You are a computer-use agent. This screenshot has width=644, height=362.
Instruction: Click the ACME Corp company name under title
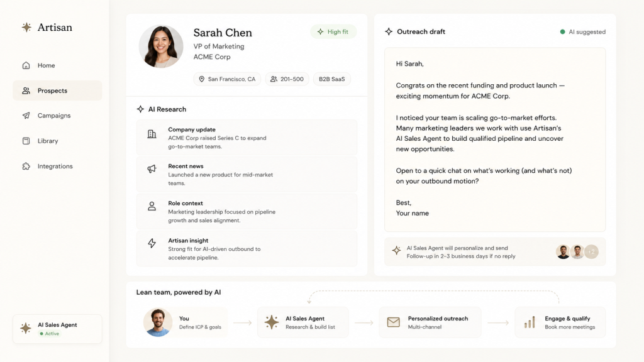[212, 57]
